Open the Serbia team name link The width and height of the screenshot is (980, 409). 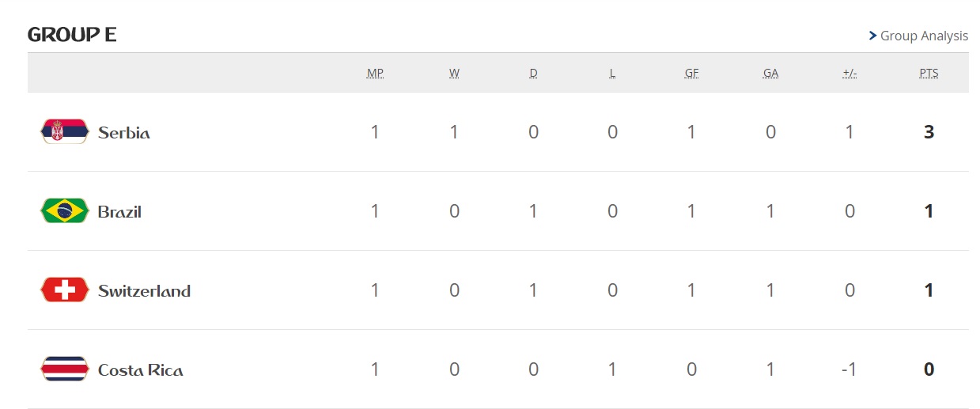click(123, 132)
